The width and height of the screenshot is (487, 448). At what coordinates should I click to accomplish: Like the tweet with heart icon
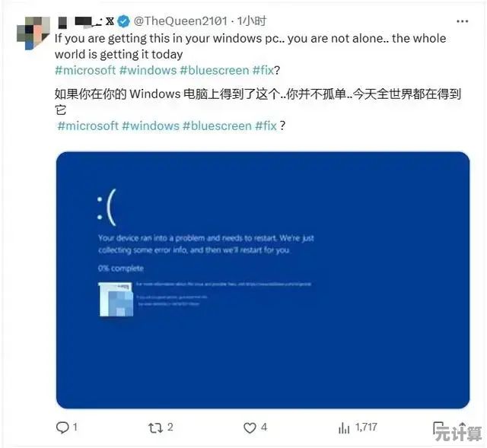point(250,428)
